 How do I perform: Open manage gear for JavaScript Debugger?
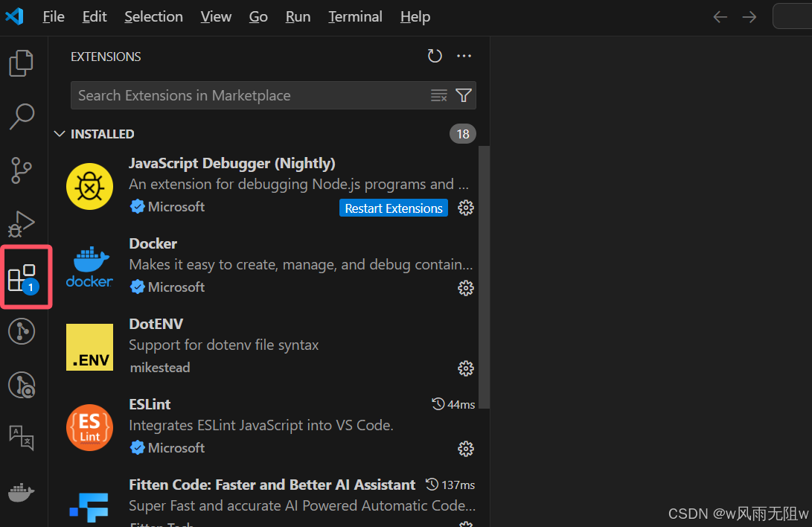pos(466,208)
